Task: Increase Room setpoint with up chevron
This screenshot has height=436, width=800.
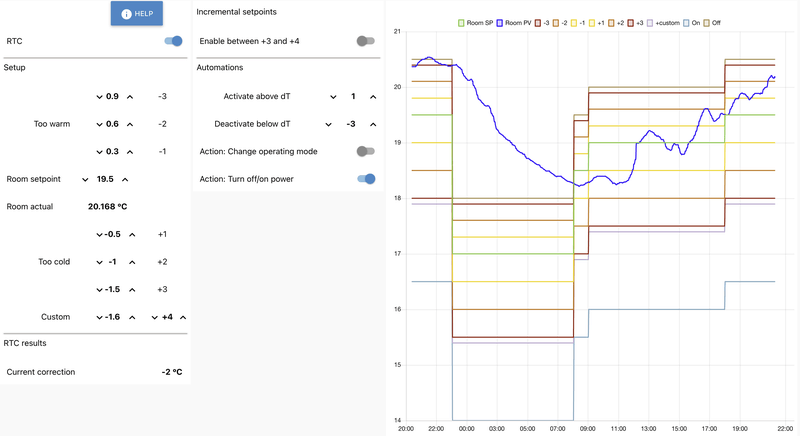Action: coord(126,180)
